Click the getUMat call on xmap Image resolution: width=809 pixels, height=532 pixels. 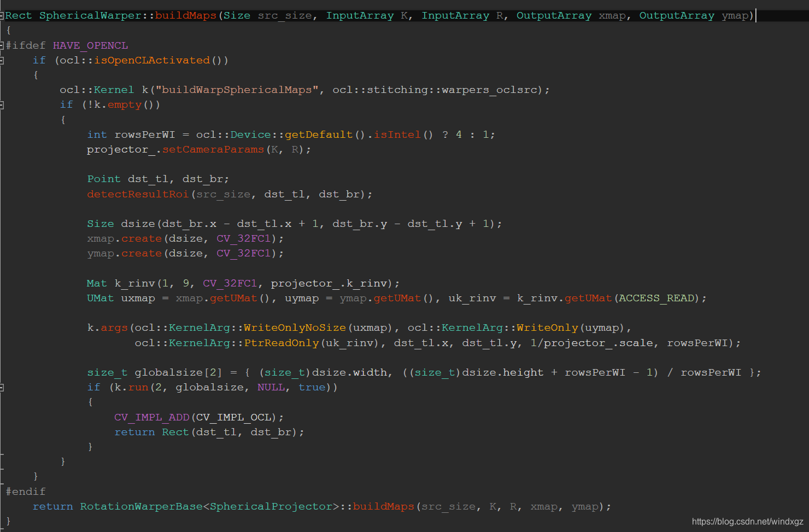coord(233,298)
